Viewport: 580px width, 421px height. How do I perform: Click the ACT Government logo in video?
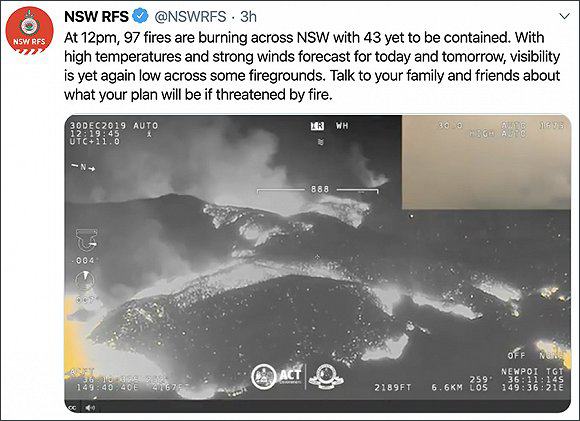pyautogui.click(x=276, y=376)
